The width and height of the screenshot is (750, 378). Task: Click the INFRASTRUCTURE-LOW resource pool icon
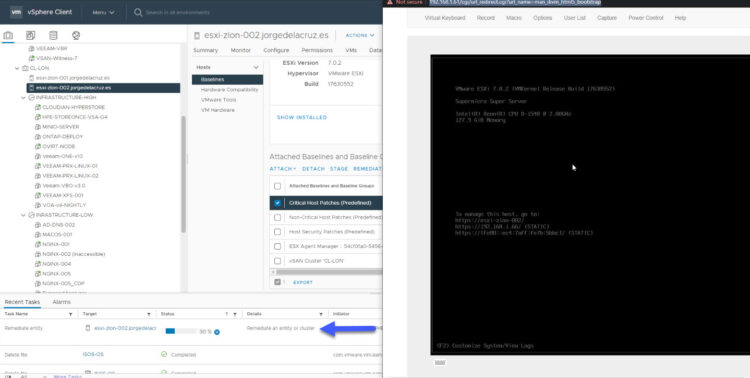click(32, 215)
